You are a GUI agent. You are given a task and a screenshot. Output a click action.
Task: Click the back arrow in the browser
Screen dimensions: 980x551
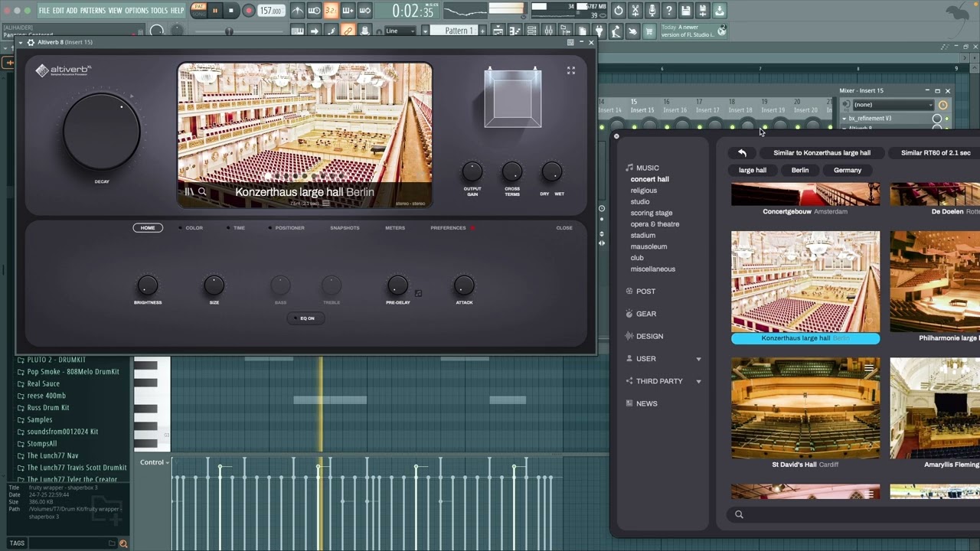point(742,153)
